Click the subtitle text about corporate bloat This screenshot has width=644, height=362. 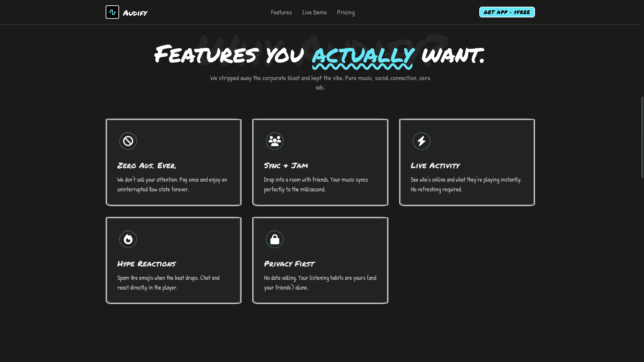tap(320, 82)
